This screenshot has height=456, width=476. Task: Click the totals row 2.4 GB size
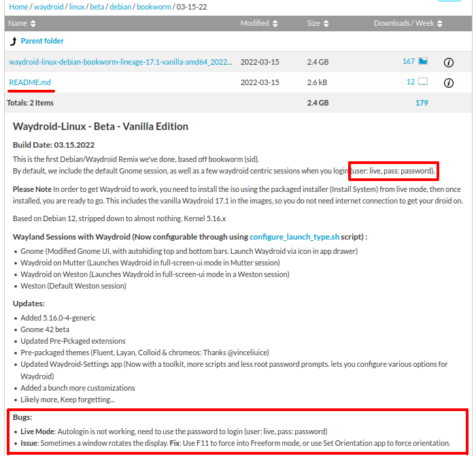318,103
